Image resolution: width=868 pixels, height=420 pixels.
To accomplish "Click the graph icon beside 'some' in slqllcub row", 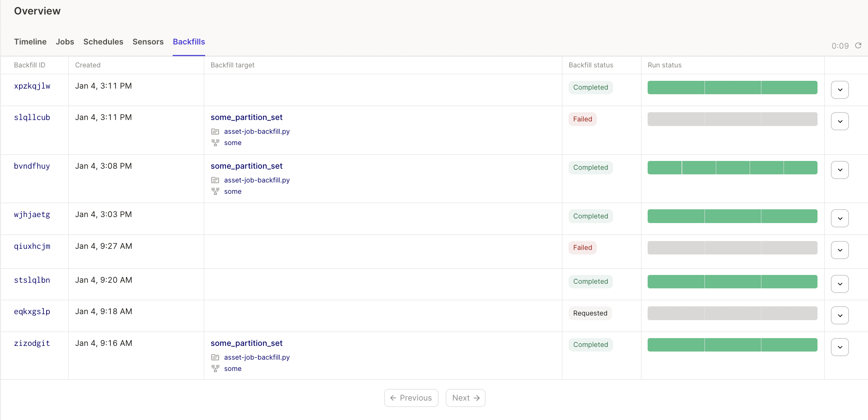I will tap(215, 143).
